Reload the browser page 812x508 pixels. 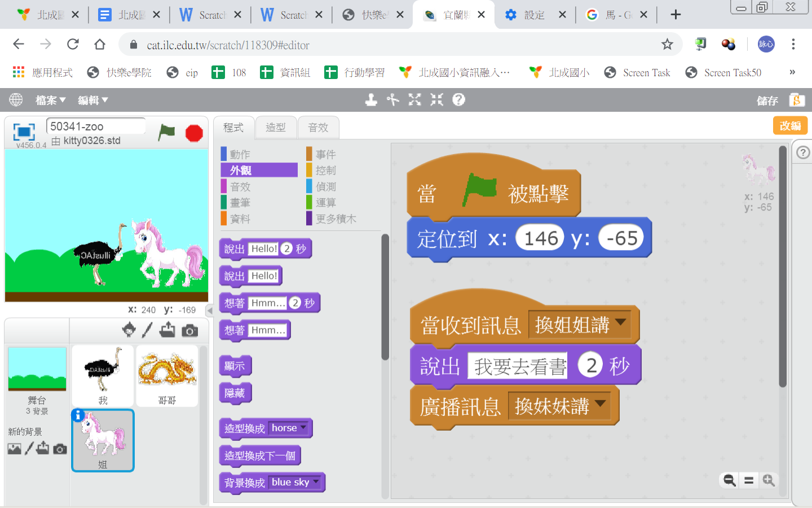click(73, 44)
